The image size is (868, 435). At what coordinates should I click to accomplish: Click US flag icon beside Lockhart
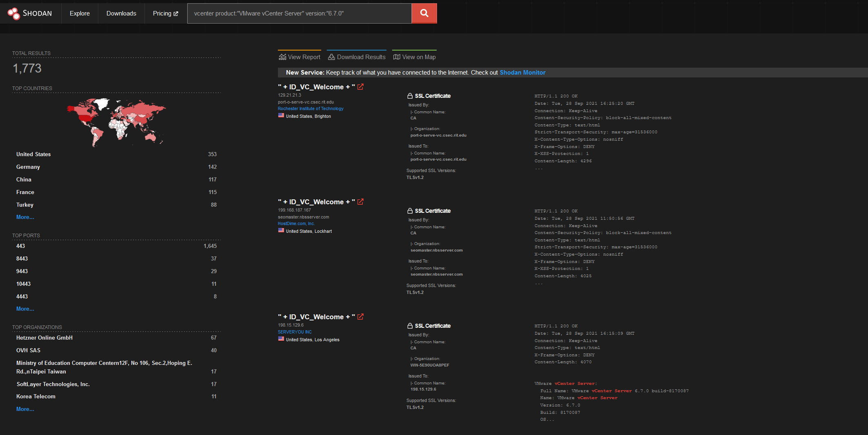[281, 231]
